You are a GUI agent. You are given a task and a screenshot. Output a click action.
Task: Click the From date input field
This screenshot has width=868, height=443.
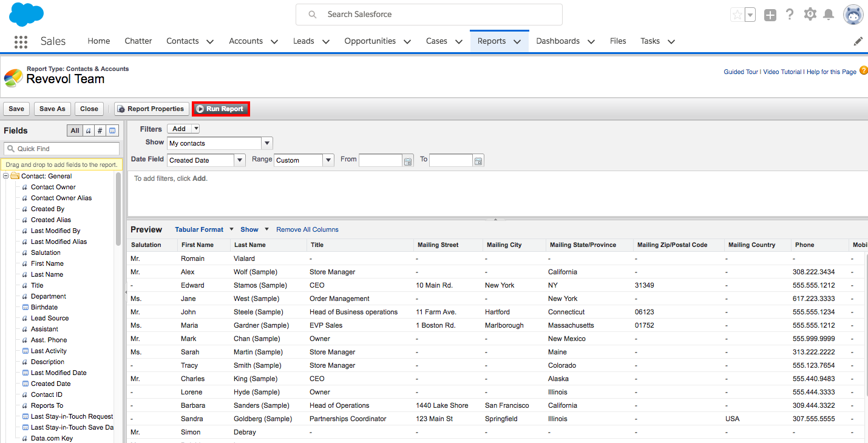(x=381, y=160)
